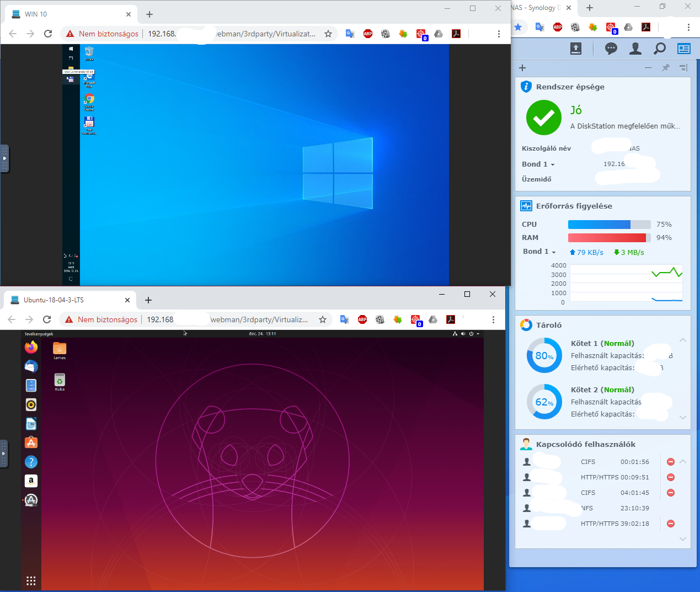Open Windows Start button in WIN 10 VM
The height and width of the screenshot is (592, 700).
pyautogui.click(x=71, y=49)
